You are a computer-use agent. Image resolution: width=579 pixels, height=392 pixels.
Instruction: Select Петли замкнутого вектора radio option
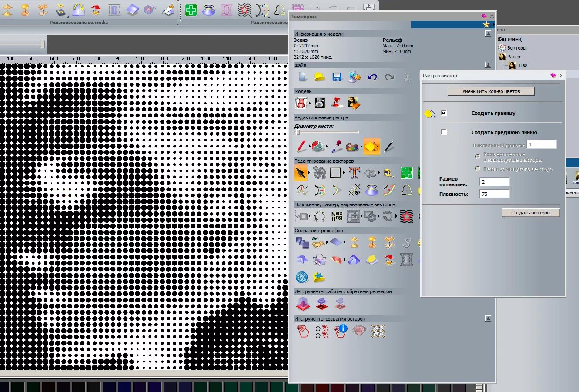click(478, 168)
